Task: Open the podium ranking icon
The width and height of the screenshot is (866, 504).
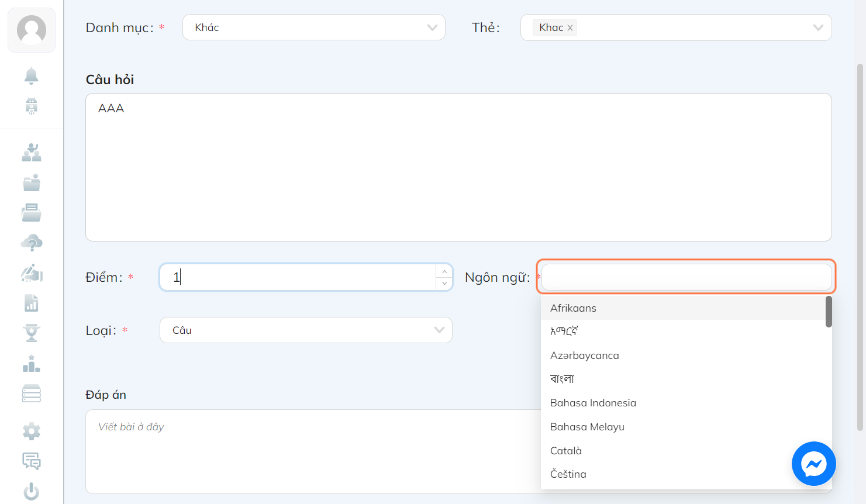Action: 32,364
